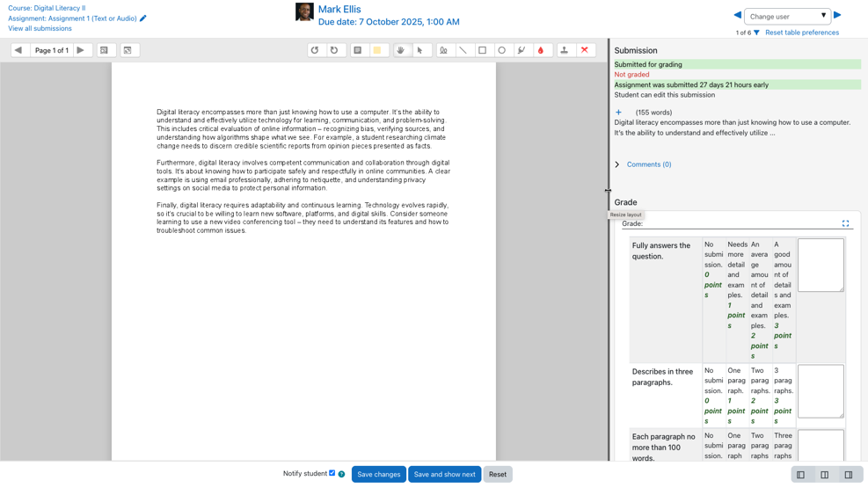Open the search comments tool
The image size is (868, 488).
pyautogui.click(x=104, y=50)
